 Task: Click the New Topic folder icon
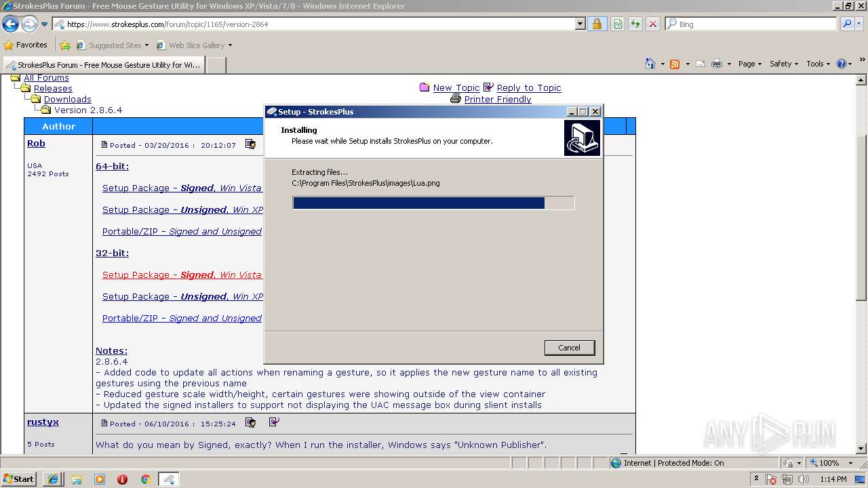(425, 87)
